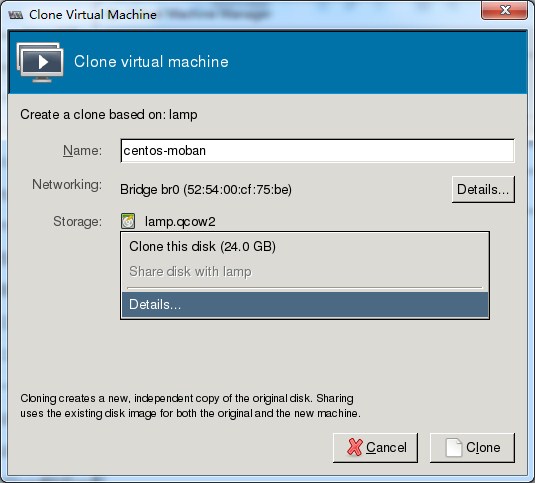This screenshot has height=483, width=535.
Task: Click the Storage: label
Action: click(x=77, y=221)
